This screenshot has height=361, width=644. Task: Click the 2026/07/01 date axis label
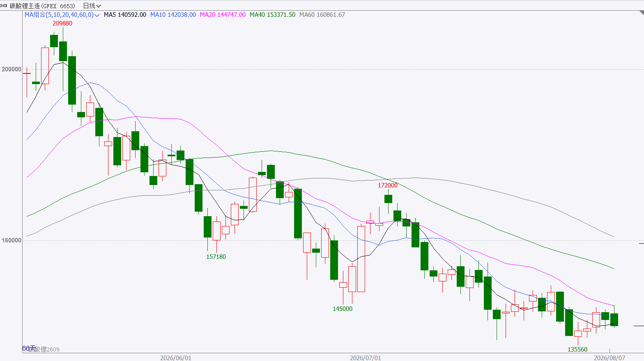pyautogui.click(x=366, y=358)
